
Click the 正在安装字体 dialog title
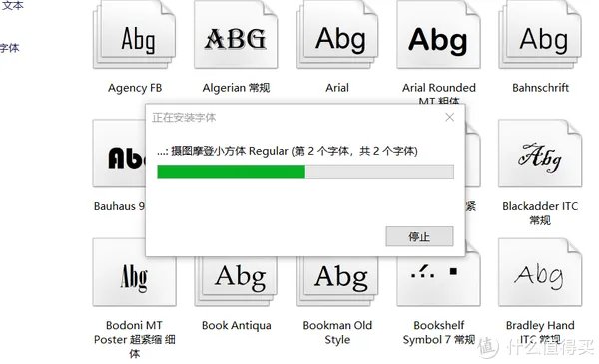click(x=184, y=117)
